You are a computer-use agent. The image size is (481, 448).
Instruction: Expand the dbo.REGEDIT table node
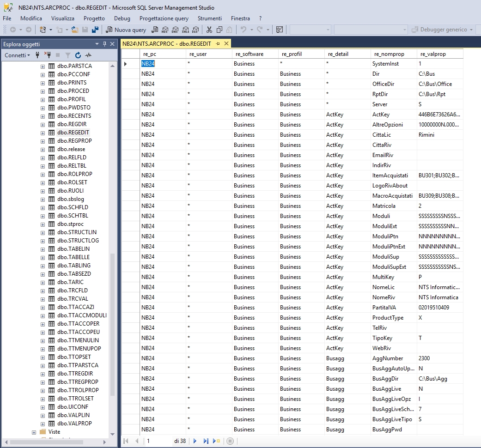click(x=43, y=133)
